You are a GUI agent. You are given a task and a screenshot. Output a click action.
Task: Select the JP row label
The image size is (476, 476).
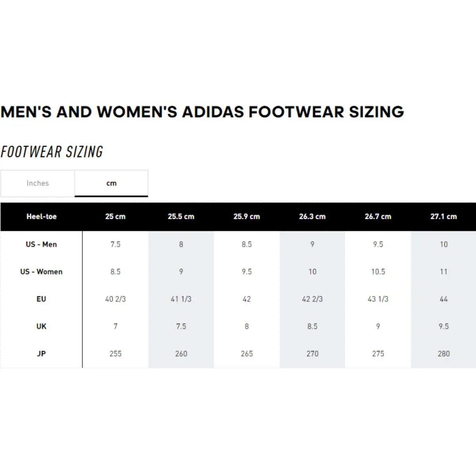coord(41,354)
